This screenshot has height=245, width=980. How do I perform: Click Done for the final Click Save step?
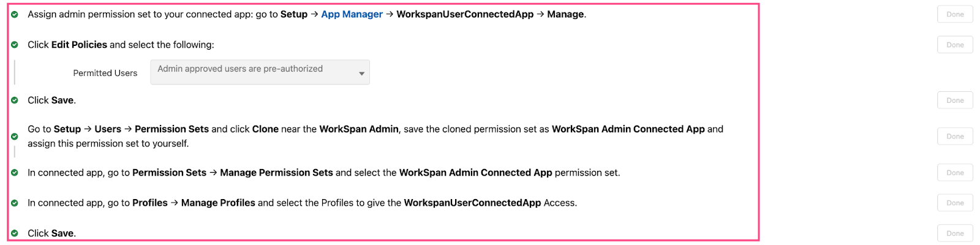pos(955,233)
